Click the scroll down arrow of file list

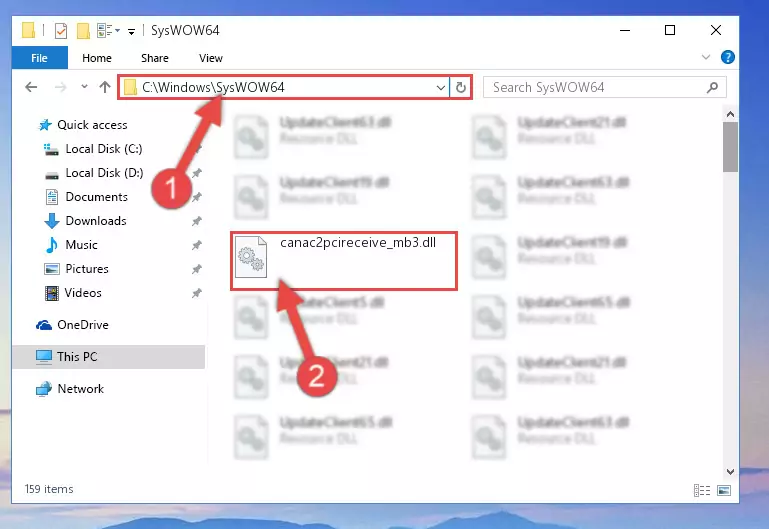pyautogui.click(x=730, y=472)
